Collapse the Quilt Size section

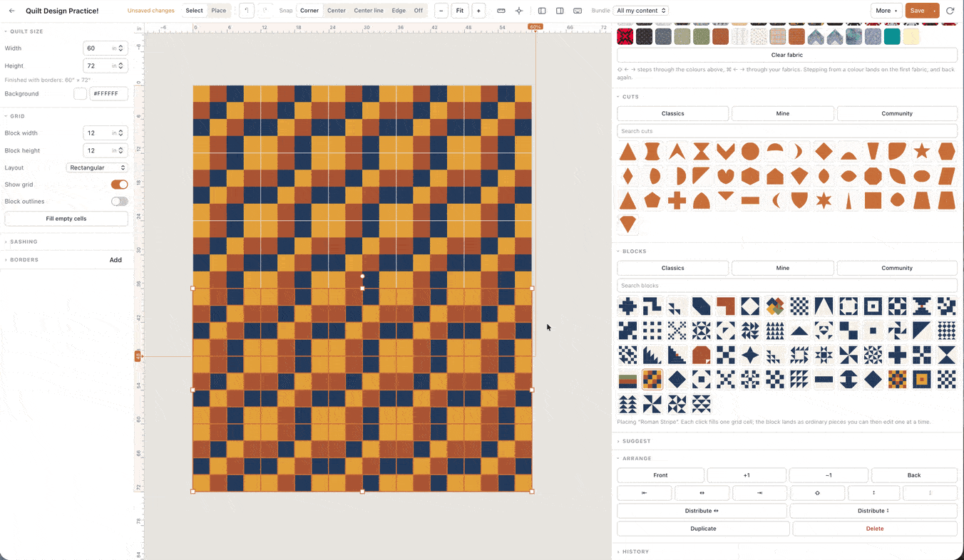(26, 31)
